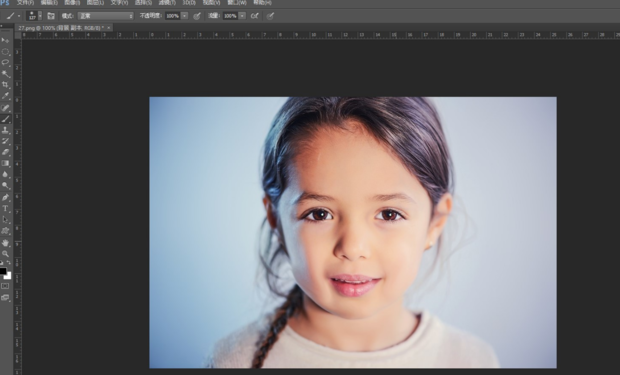This screenshot has width=620, height=375.
Task: Open the tool preset picker arrow
Action: 19,16
